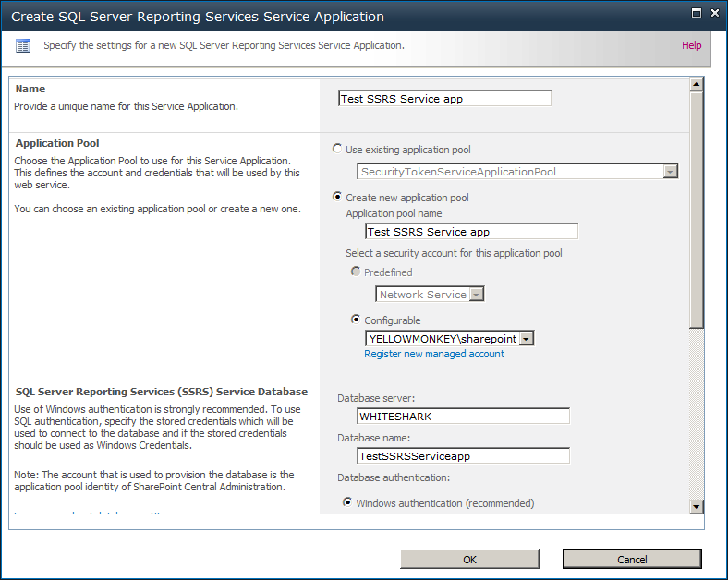Click the Cancel button
Screen dimensions: 728x580
632,559
